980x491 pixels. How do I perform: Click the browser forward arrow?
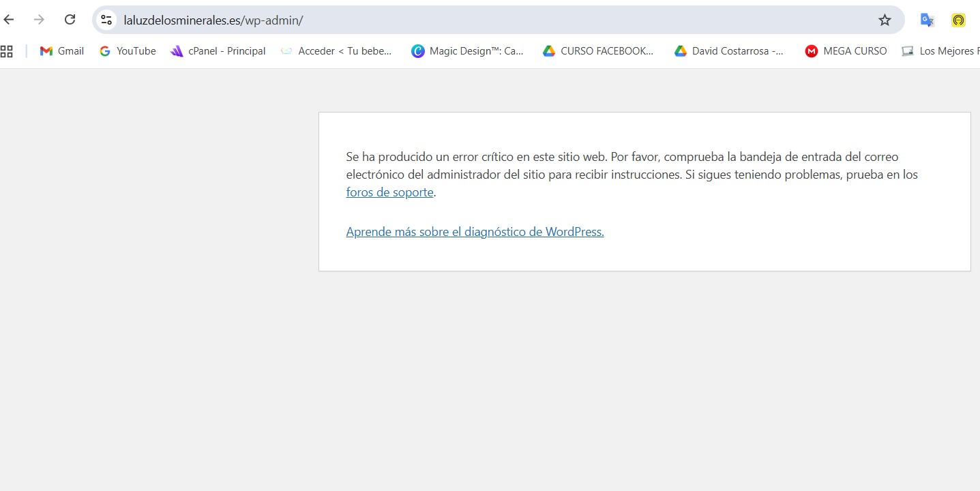coord(39,20)
